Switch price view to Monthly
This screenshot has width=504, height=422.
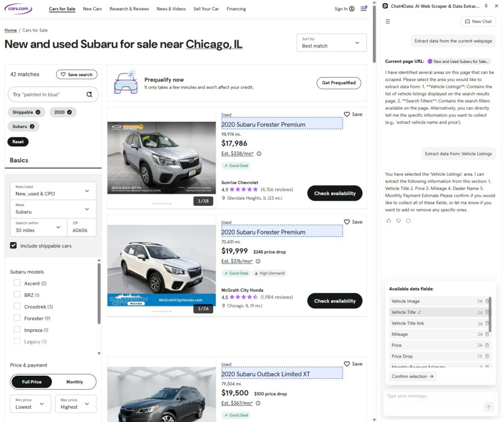click(74, 382)
